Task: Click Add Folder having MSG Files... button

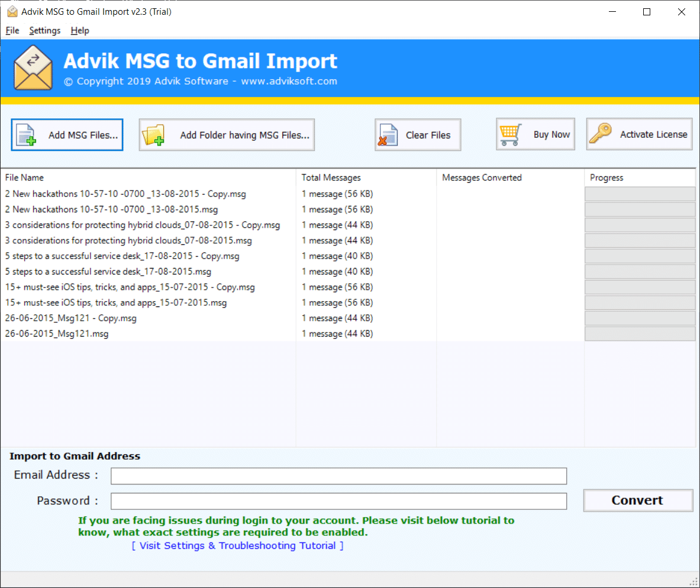Action: (227, 135)
